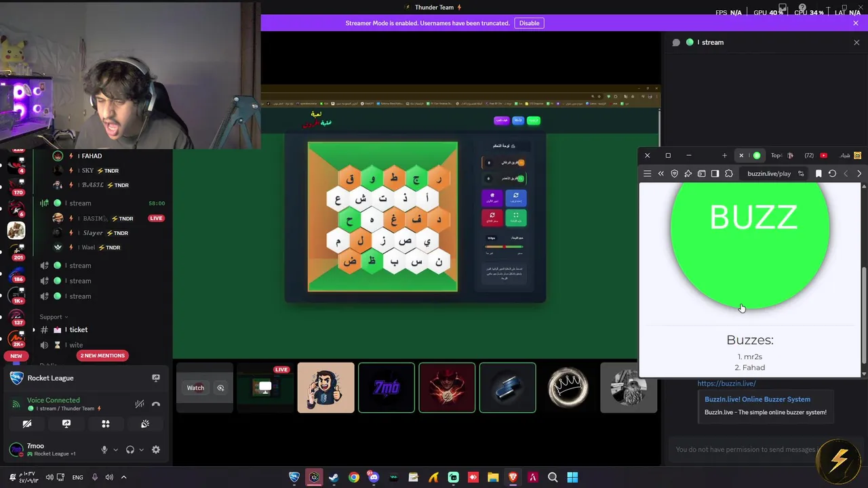Viewport: 868px width, 488px height.
Task: Start an Activity from the voice panel
Action: (x=106, y=424)
